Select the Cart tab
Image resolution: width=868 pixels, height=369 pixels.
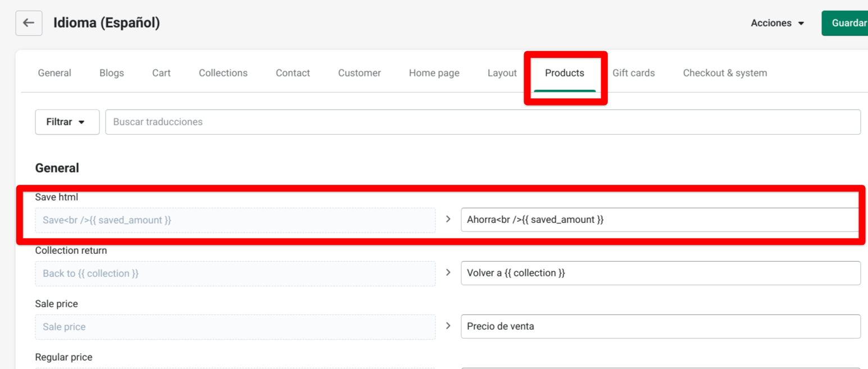[161, 73]
